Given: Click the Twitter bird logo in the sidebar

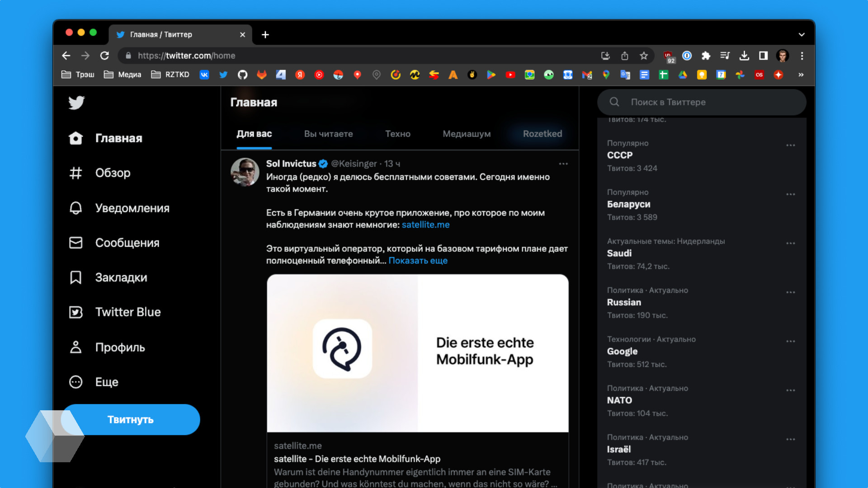Looking at the screenshot, I should point(76,103).
